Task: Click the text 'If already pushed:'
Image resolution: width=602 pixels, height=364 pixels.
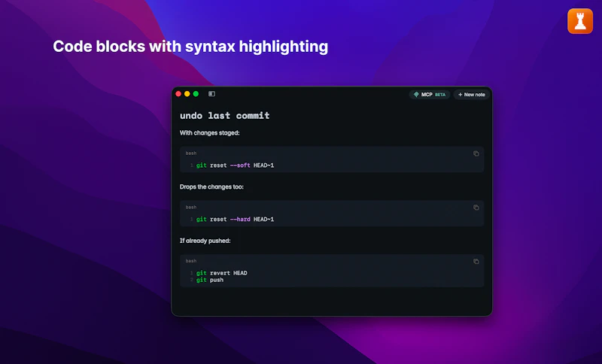Action: click(x=205, y=241)
